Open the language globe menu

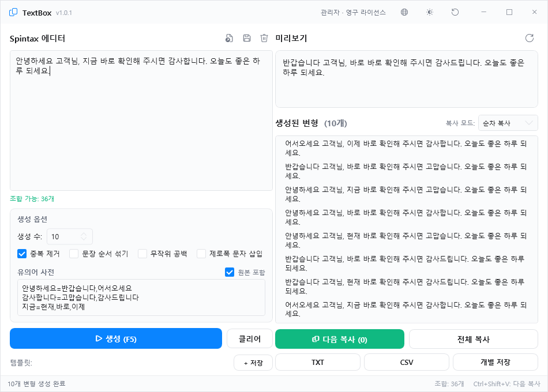coord(404,12)
